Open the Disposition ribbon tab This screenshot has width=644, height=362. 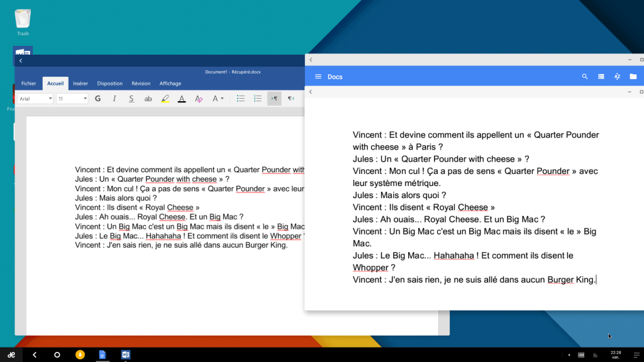click(109, 84)
